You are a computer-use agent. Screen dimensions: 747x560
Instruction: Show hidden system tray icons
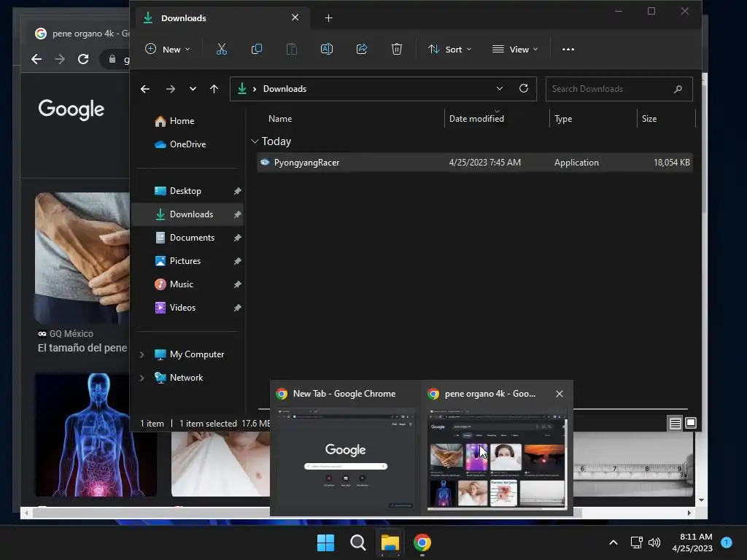614,542
